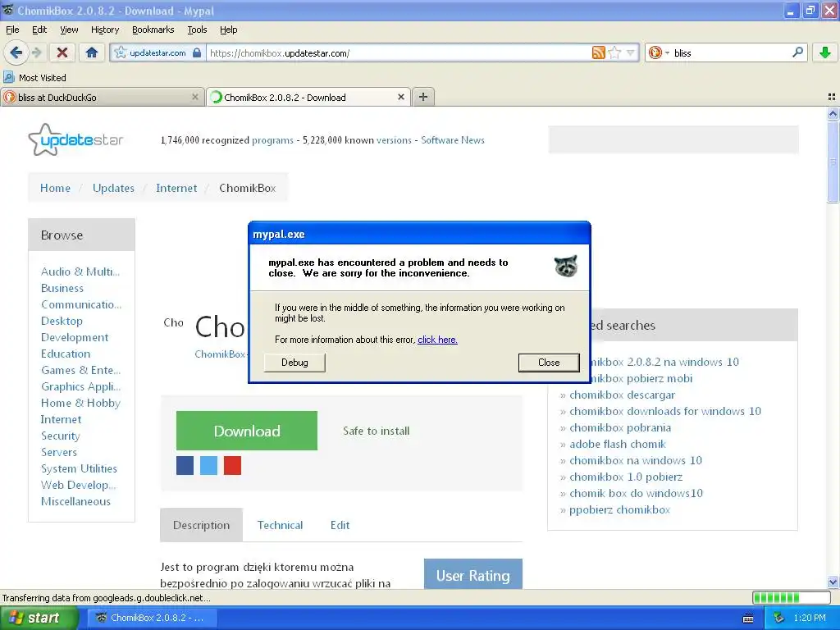Browse the Security category
This screenshot has width=840, height=630.
pos(61,436)
